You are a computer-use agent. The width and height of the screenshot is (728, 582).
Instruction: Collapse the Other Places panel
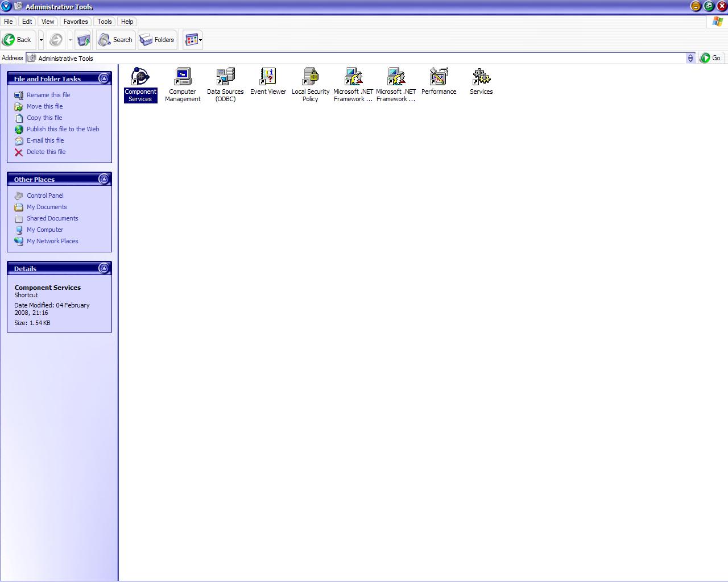[x=104, y=179]
